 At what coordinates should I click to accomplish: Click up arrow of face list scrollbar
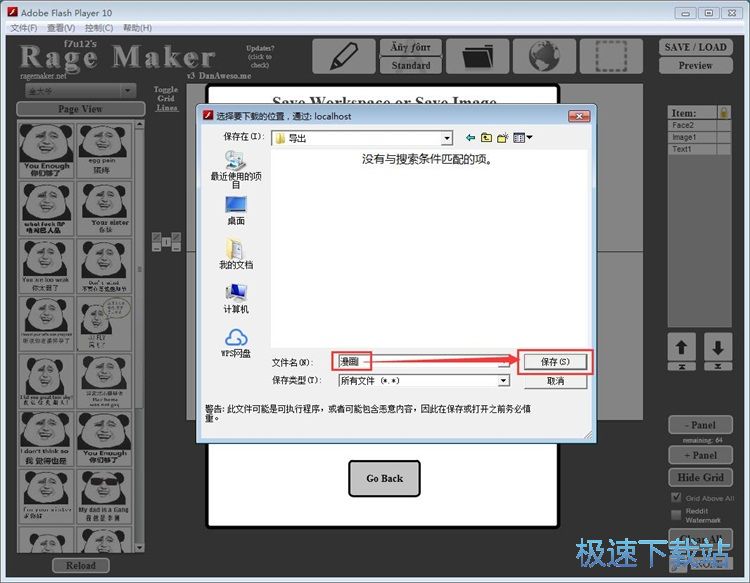tap(139, 124)
